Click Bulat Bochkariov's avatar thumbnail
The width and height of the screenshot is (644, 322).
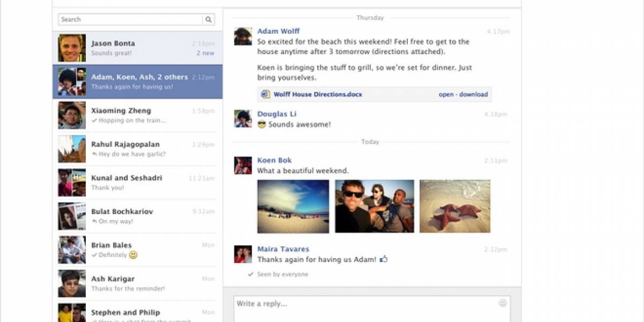click(72, 216)
